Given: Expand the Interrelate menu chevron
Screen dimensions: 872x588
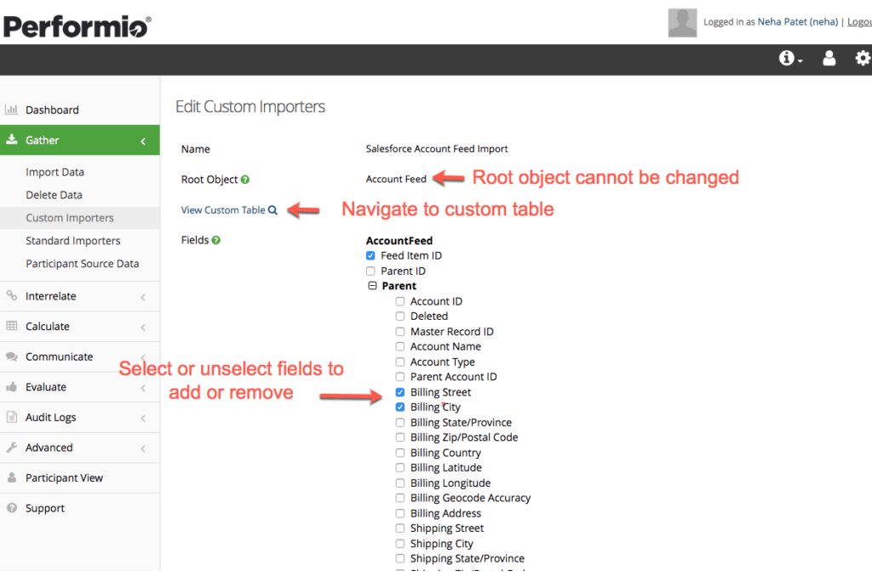Looking at the screenshot, I should (x=143, y=297).
